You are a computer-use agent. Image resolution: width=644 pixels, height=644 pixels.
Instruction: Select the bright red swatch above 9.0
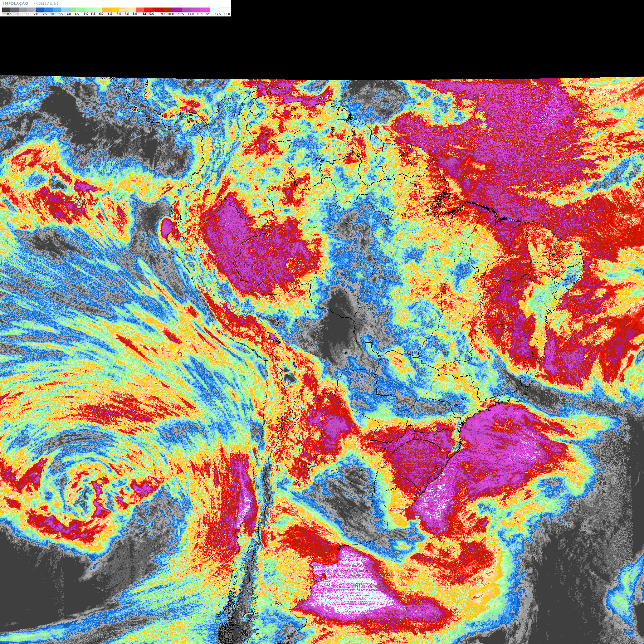(x=148, y=10)
